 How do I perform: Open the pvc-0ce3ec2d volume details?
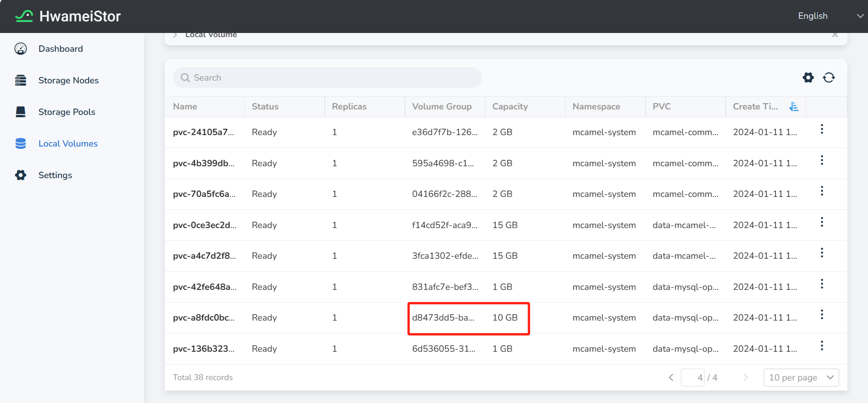(204, 225)
